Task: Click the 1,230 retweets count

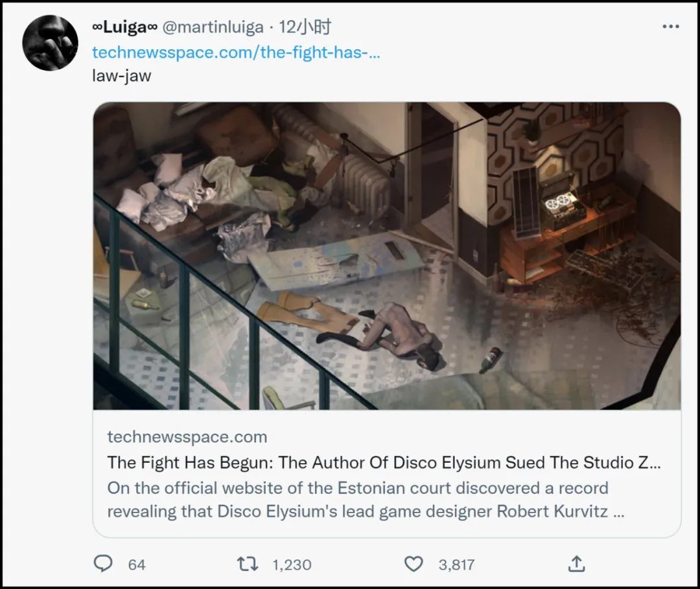Action: coord(292,564)
